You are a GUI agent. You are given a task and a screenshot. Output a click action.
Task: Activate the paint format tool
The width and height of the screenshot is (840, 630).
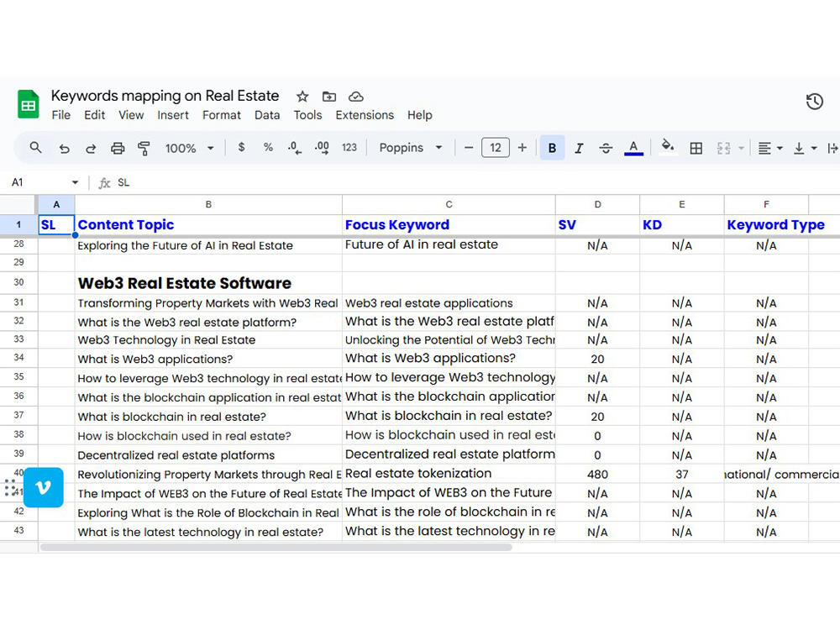[144, 149]
